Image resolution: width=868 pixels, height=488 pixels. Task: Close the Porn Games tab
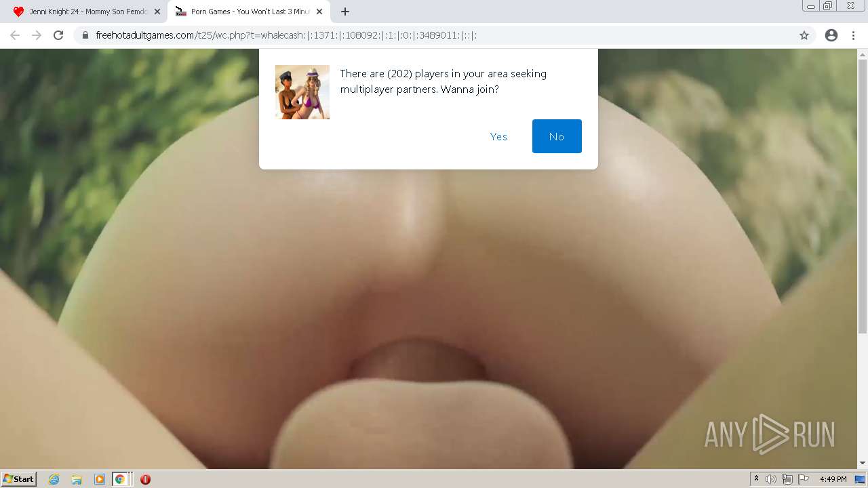[319, 12]
